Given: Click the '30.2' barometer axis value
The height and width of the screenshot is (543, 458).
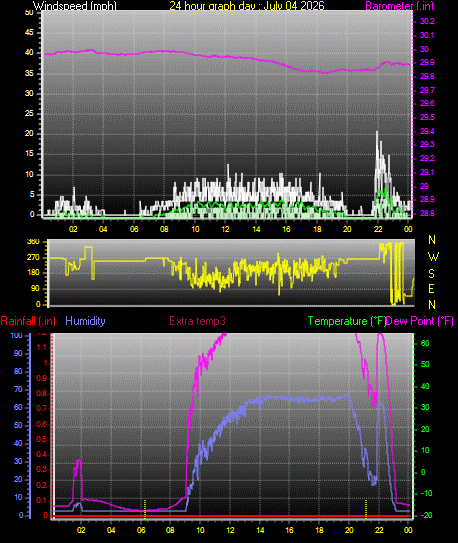Looking at the screenshot, I should tap(427, 21).
